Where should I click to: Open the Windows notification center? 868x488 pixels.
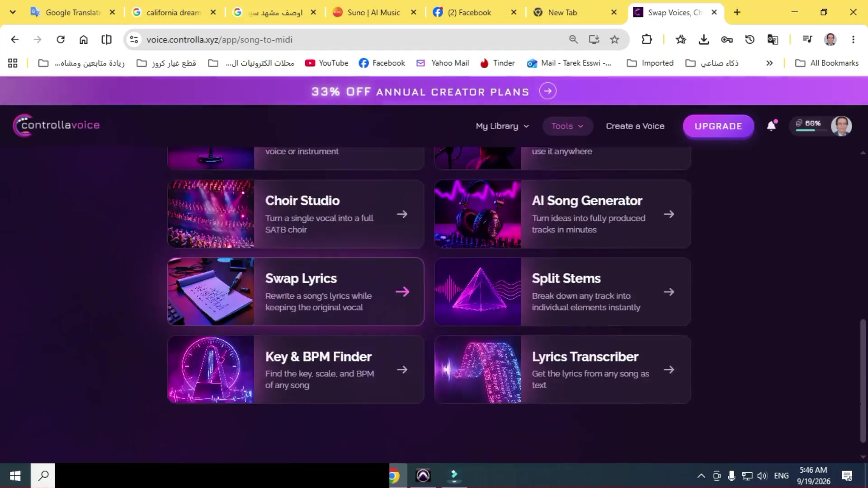pyautogui.click(x=847, y=475)
